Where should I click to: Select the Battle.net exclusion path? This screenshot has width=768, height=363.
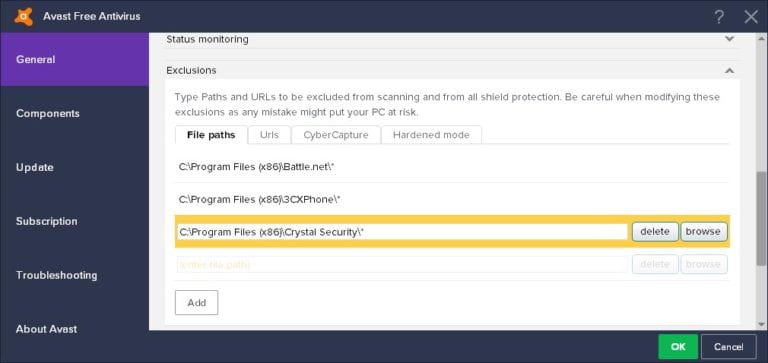click(452, 167)
